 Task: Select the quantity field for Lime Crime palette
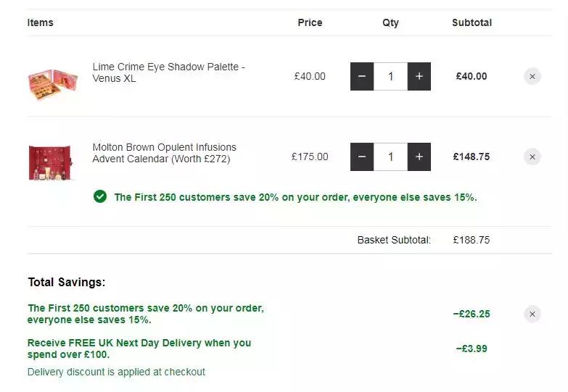coord(390,76)
